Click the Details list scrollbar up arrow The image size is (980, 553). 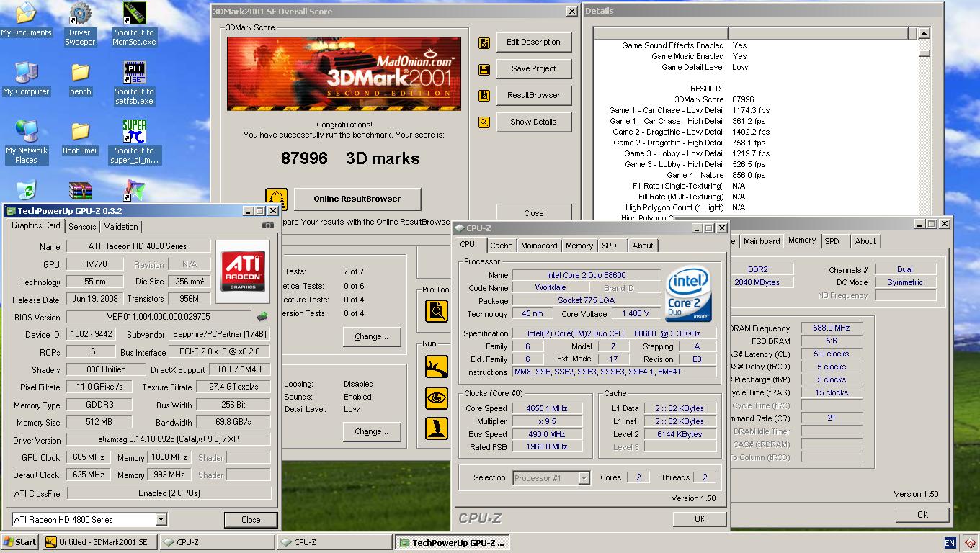[924, 33]
